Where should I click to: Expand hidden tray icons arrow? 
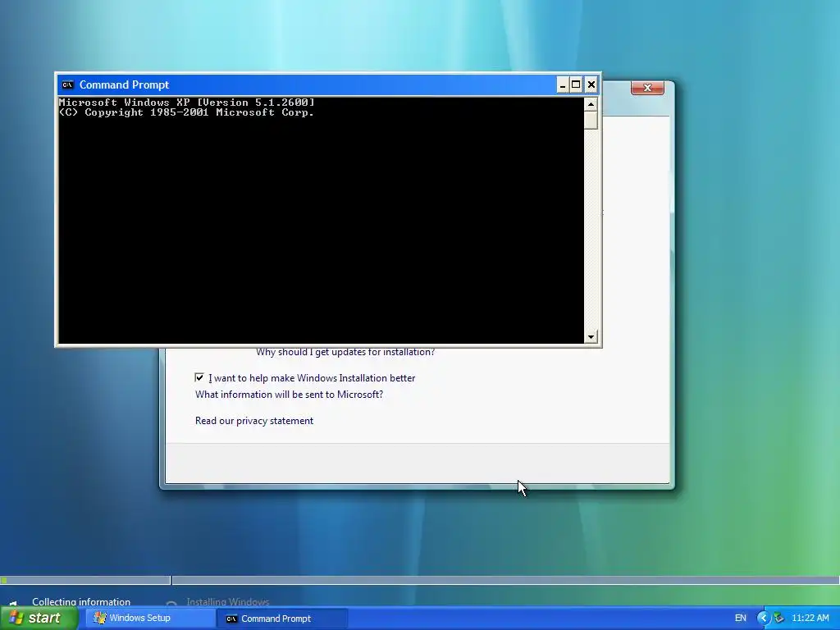(x=763, y=619)
